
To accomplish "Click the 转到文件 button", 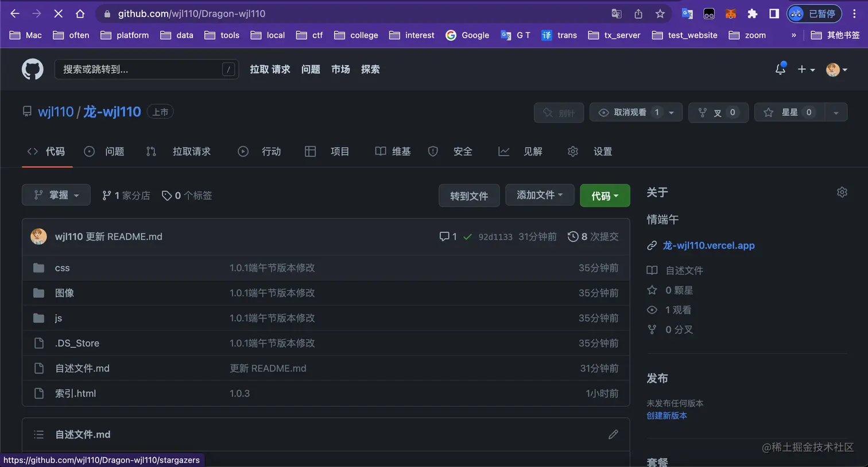I will click(469, 196).
